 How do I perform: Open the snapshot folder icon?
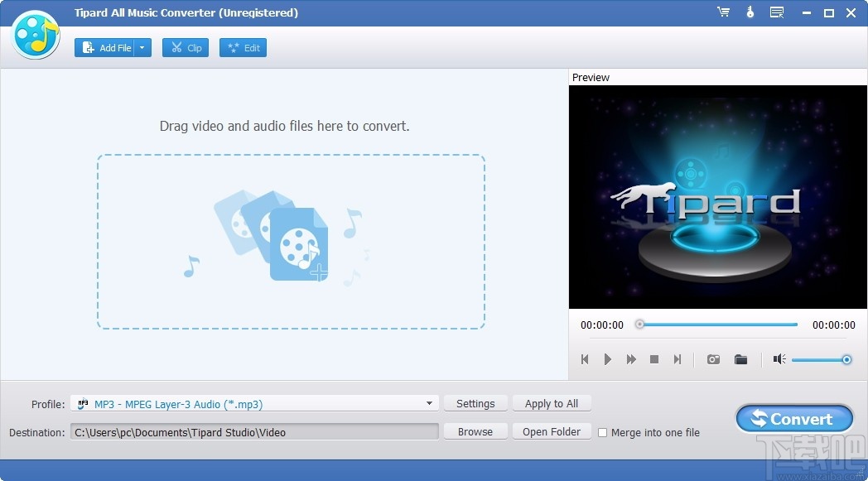click(x=740, y=359)
